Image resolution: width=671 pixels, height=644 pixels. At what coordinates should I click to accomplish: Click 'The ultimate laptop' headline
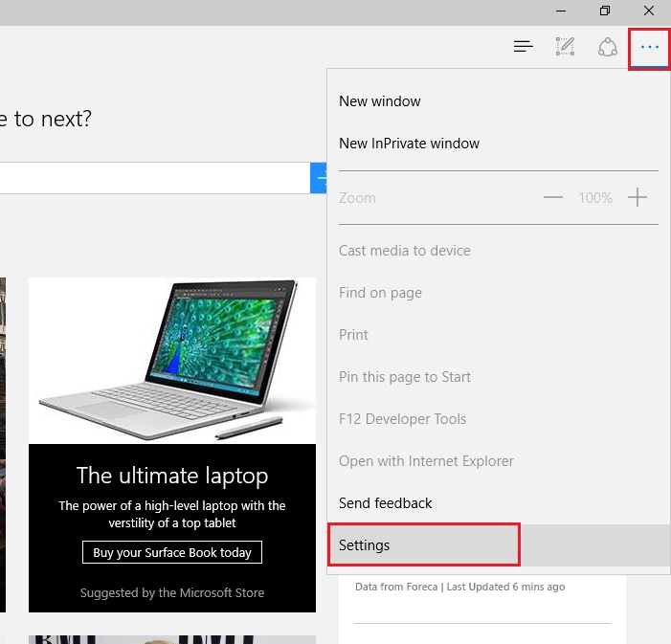click(172, 476)
